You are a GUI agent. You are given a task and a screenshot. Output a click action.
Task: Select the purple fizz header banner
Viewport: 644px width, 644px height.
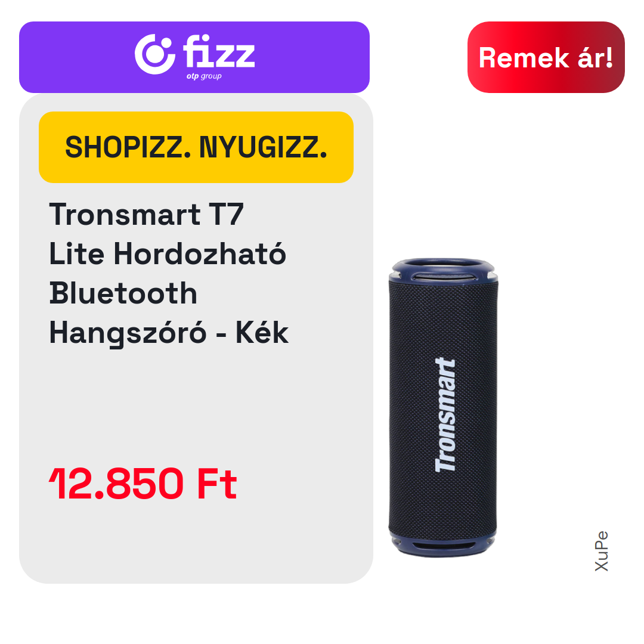tap(194, 57)
